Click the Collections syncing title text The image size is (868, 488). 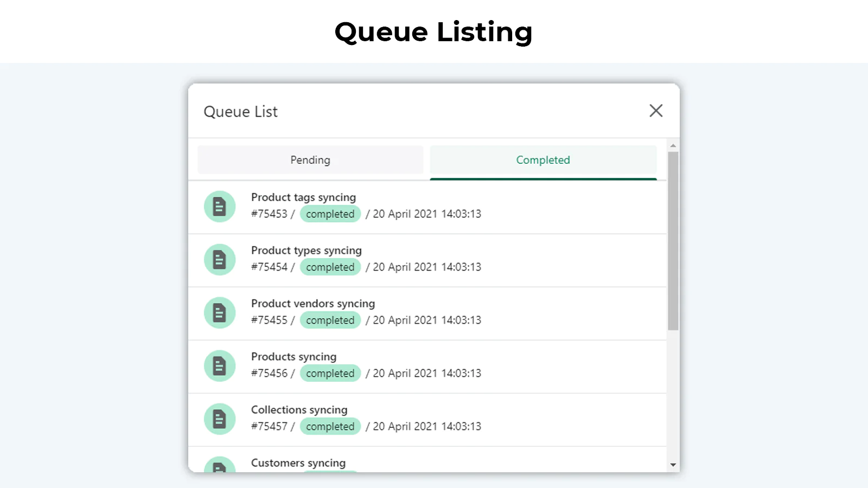(x=299, y=410)
